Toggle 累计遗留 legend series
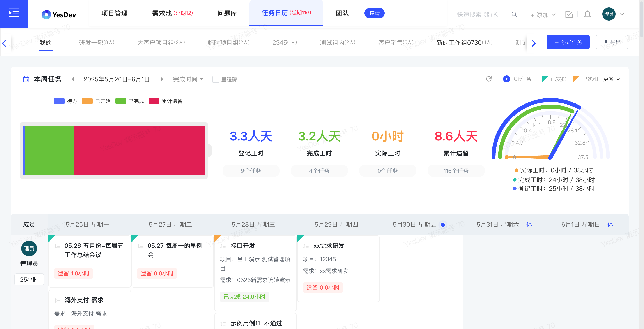Image resolution: width=644 pixels, height=329 pixels. 166,101
